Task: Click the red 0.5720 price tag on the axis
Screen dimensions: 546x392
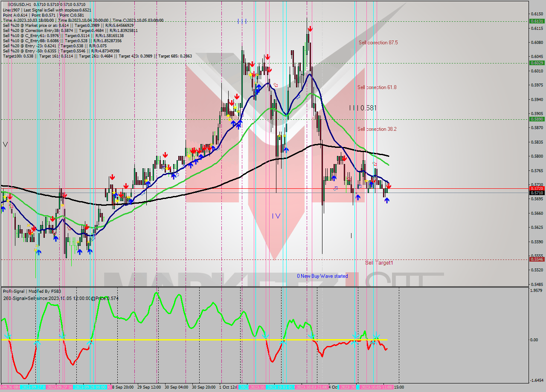Action: point(536,187)
